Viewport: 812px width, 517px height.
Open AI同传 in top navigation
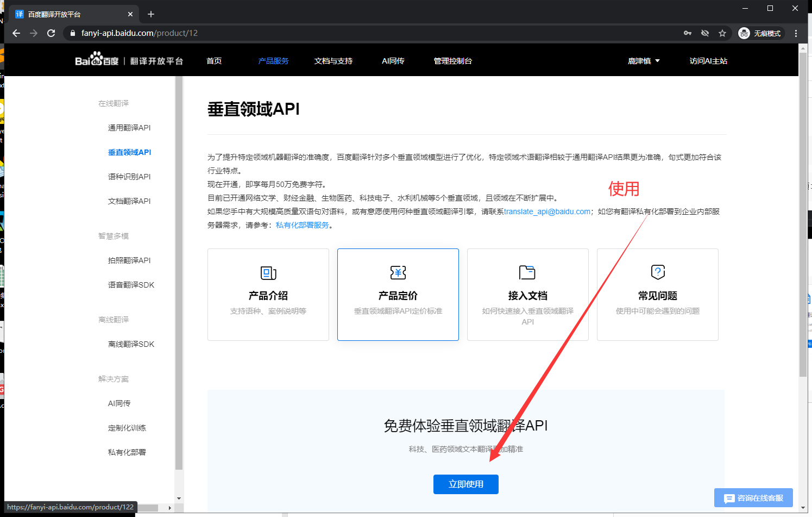pos(393,61)
